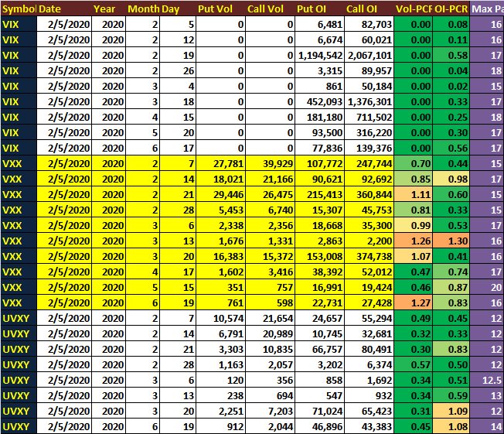Image resolution: width=504 pixels, height=434 pixels.
Task: Click Put OI cell 452,093
Action: coord(320,101)
